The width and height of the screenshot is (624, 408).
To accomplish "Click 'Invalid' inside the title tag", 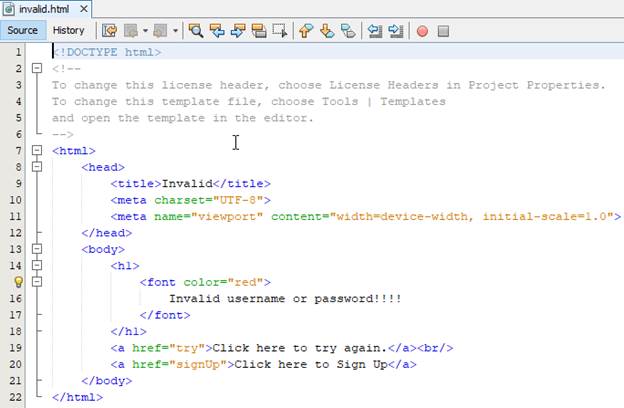I will pos(187,184).
